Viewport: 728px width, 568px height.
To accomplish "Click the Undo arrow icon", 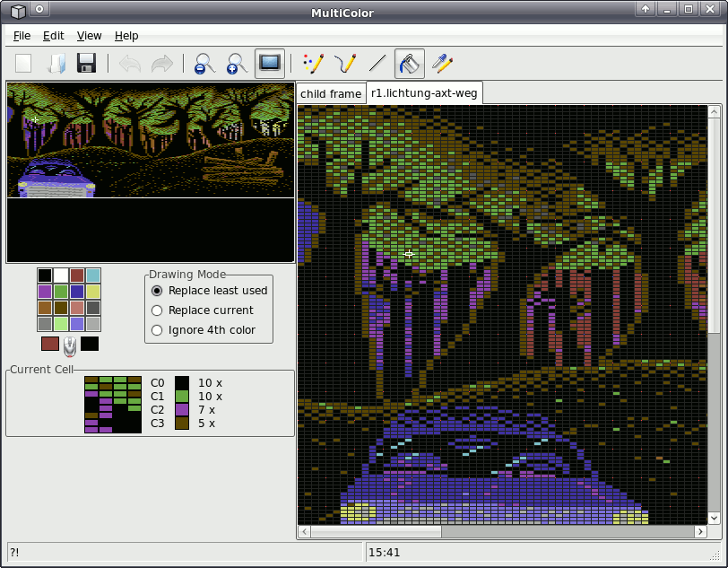I will coord(130,63).
